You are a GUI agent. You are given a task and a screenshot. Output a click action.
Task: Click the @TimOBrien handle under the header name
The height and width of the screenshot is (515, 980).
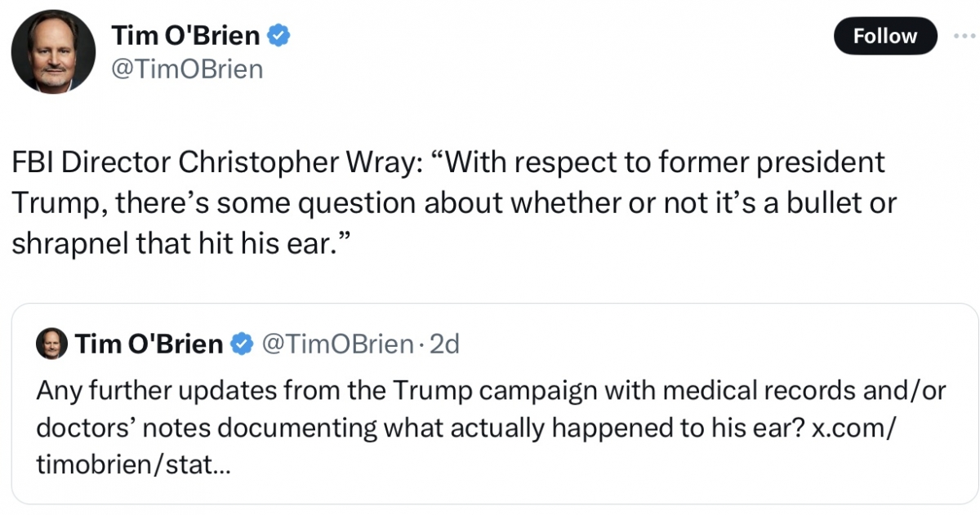click(x=187, y=69)
